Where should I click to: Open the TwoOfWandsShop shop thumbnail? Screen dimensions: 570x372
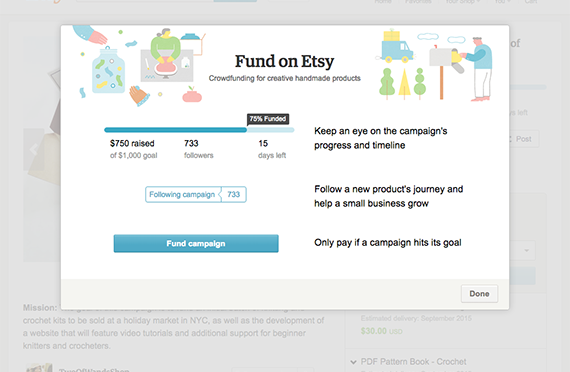coord(39,368)
